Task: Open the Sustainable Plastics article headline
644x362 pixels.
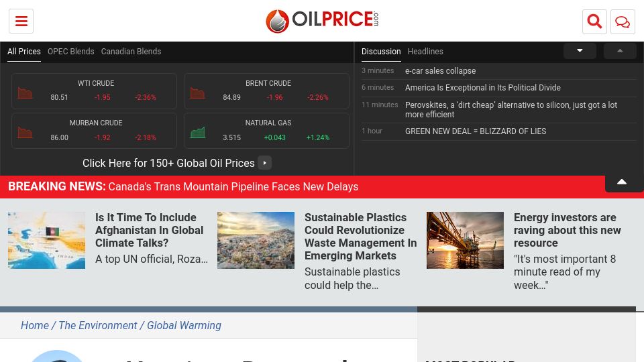Action: (x=361, y=237)
